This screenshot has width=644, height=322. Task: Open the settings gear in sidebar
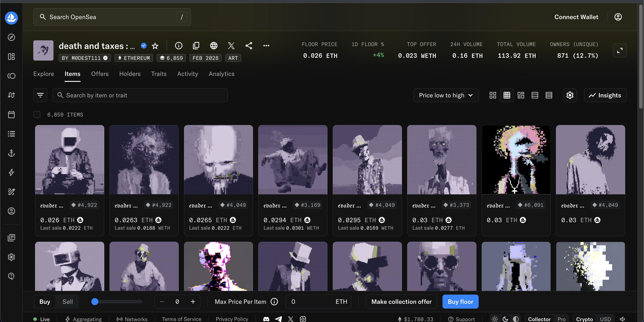click(x=11, y=257)
